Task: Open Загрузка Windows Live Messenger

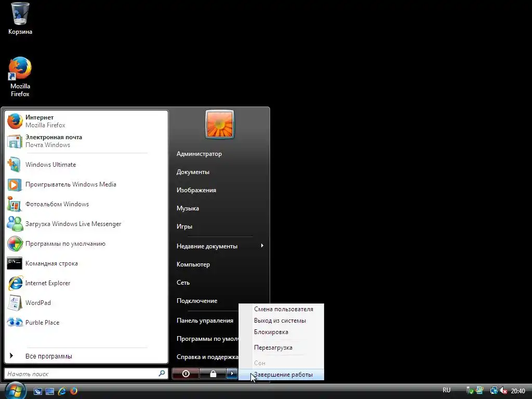Action: pos(86,223)
